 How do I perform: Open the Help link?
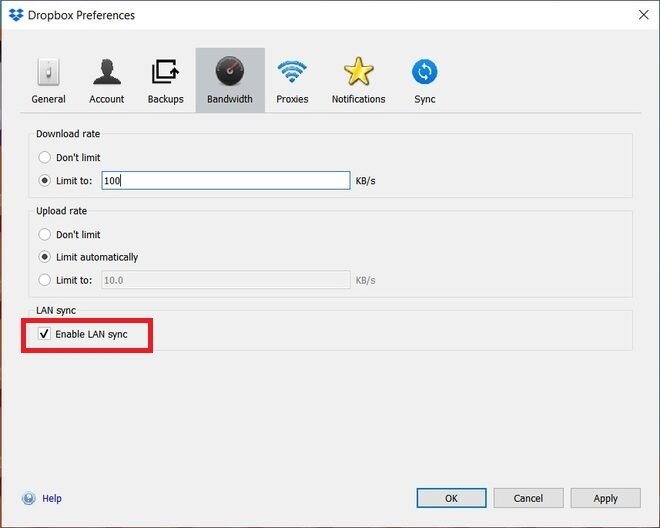52,498
